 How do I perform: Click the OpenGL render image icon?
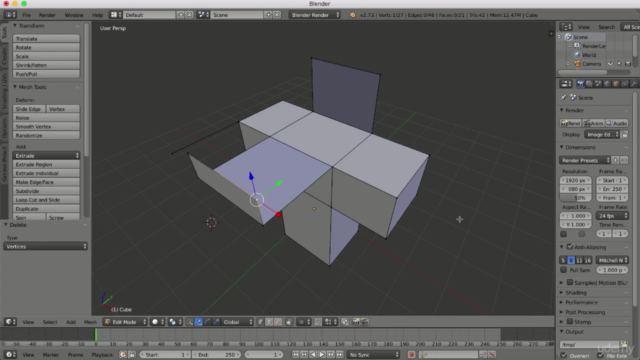[x=356, y=322]
